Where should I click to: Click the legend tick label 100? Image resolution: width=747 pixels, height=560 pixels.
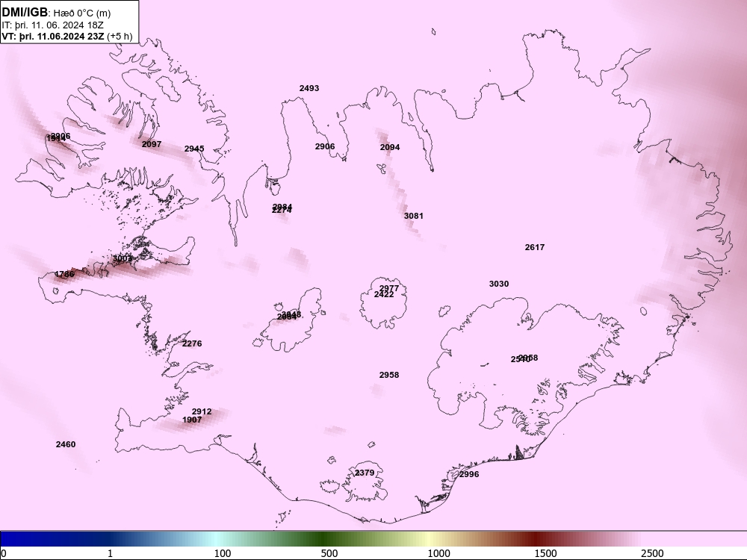click(x=223, y=553)
